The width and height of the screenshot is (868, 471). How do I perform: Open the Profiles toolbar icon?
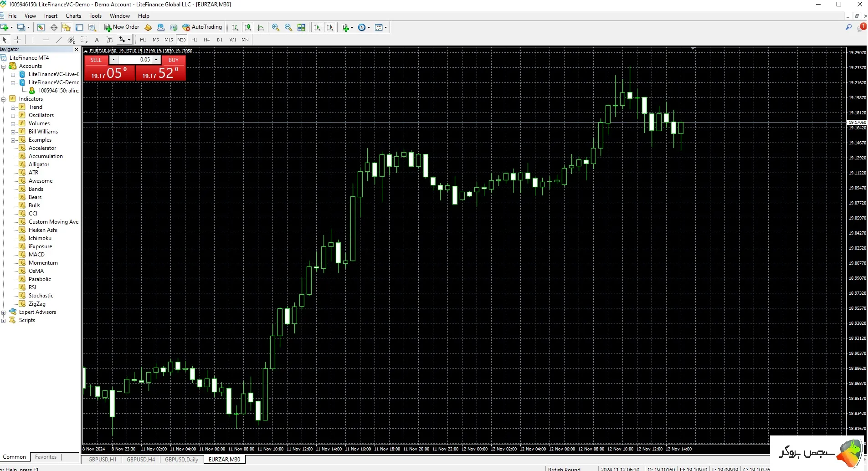[21, 27]
